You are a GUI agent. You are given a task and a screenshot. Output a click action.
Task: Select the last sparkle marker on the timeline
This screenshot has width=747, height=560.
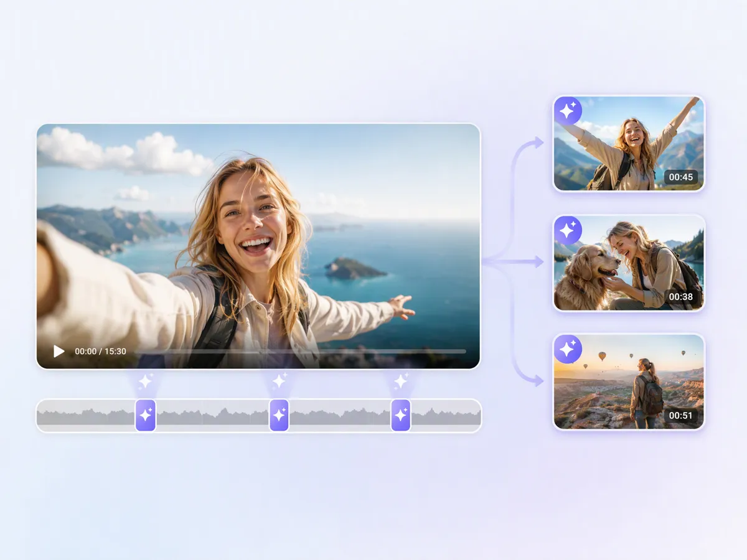click(x=401, y=415)
